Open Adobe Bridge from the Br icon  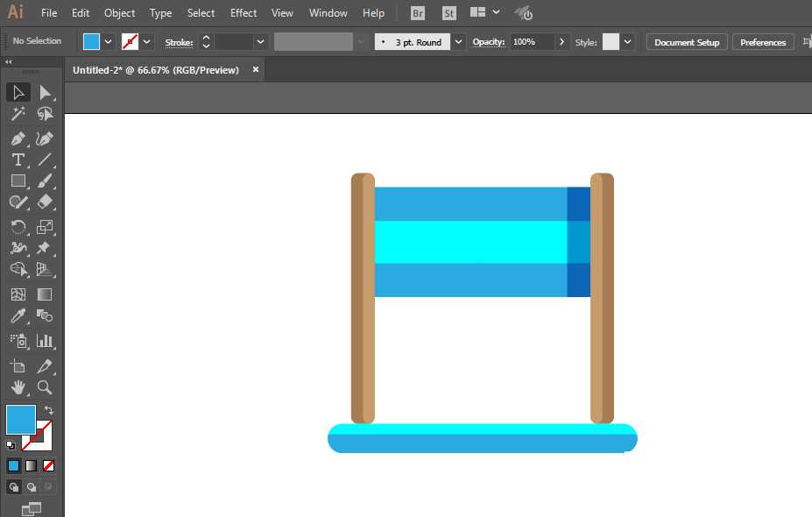419,13
